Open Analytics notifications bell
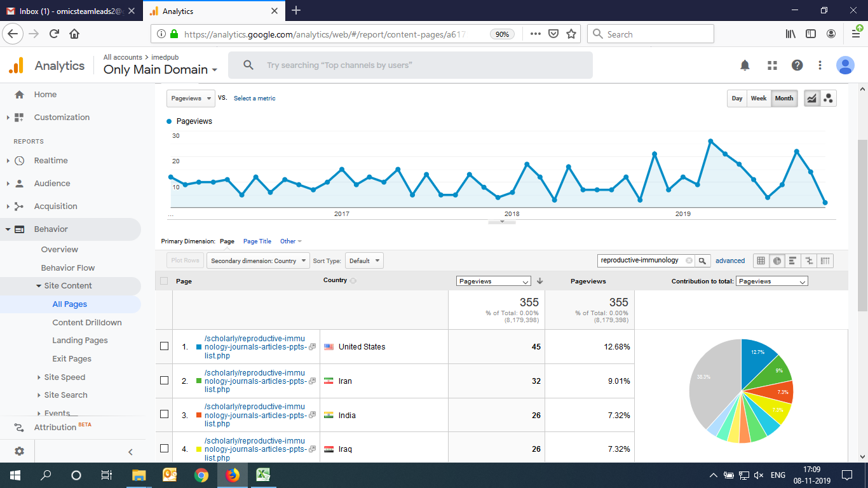 coord(745,65)
